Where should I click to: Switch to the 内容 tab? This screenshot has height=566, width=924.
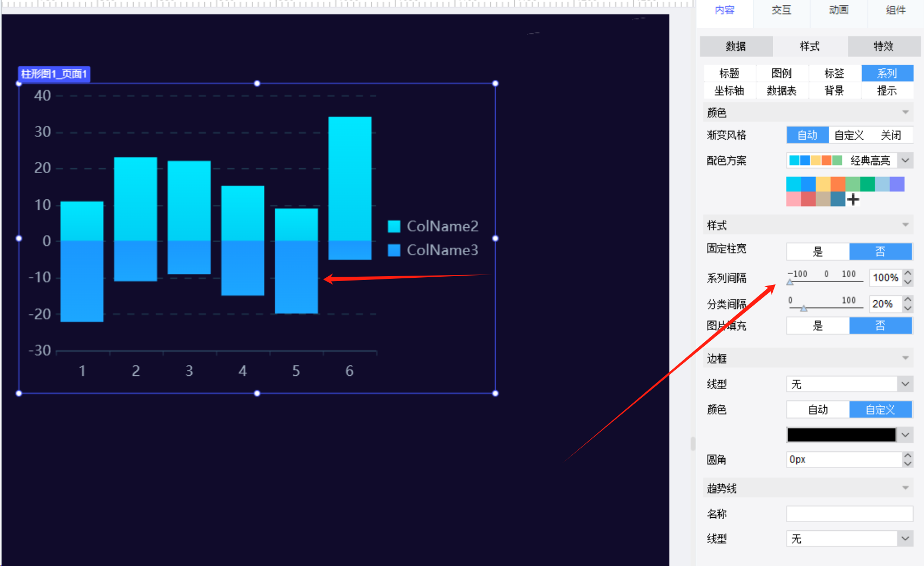(x=725, y=10)
